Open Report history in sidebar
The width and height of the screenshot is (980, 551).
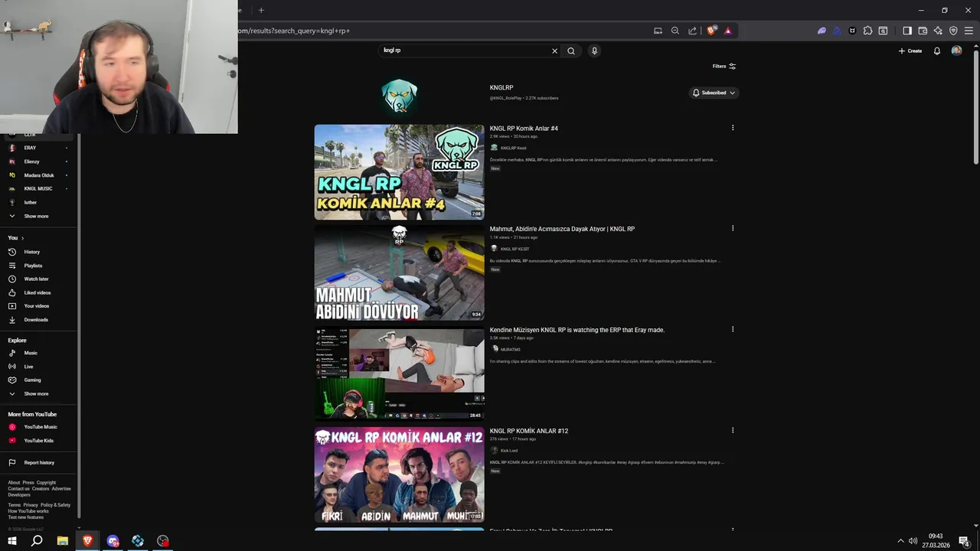38,462
